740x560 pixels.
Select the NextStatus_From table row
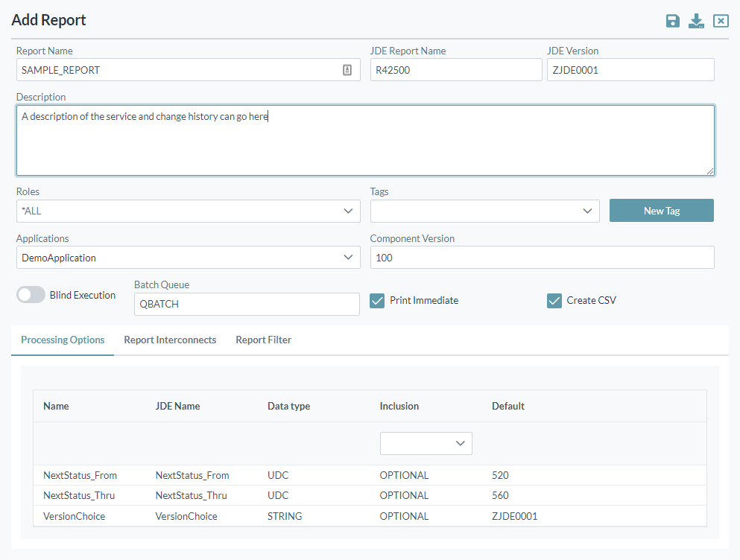point(370,475)
